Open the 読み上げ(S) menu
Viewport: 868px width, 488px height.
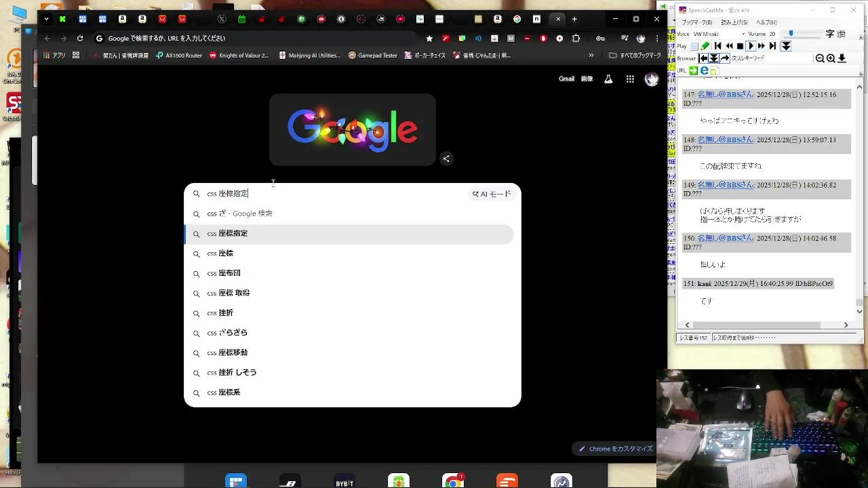734,22
